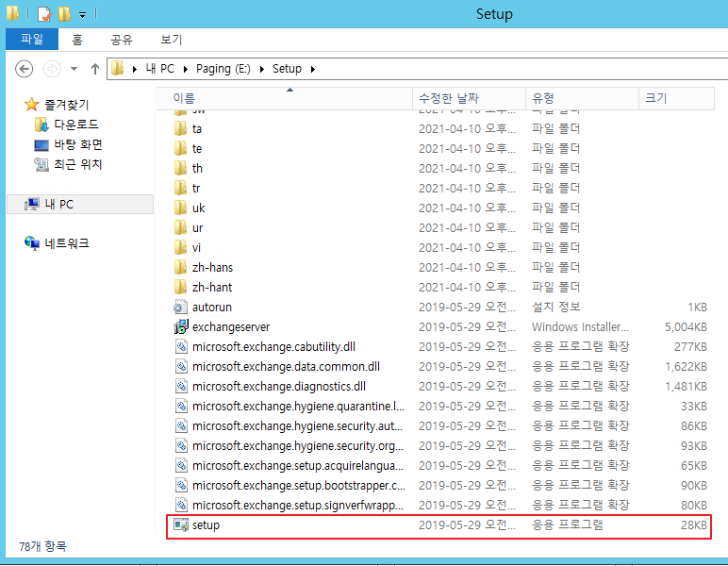This screenshot has width=728, height=566.
Task: Switch to the 공유 ribbon tab
Action: coord(122,40)
